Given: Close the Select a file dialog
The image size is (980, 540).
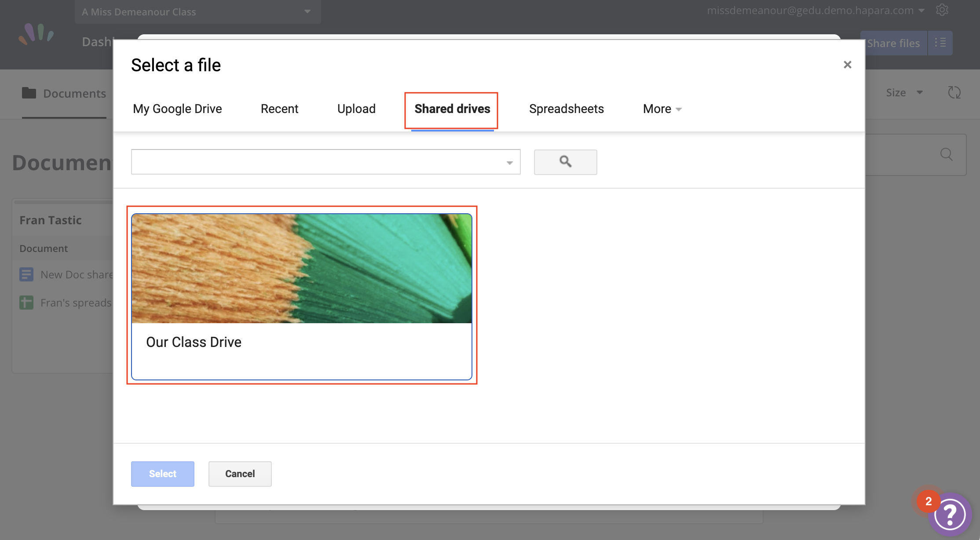Looking at the screenshot, I should pos(847,65).
